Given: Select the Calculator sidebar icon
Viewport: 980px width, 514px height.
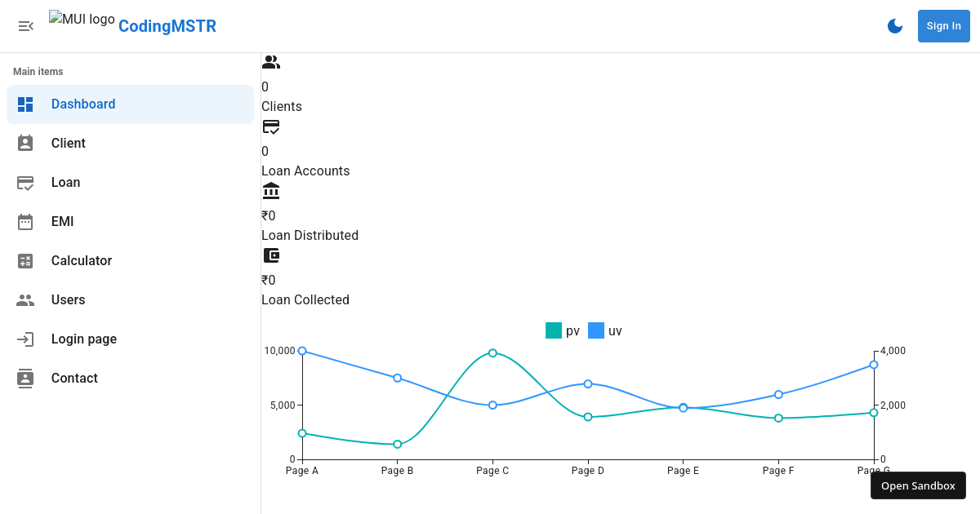Looking at the screenshot, I should pos(25,260).
